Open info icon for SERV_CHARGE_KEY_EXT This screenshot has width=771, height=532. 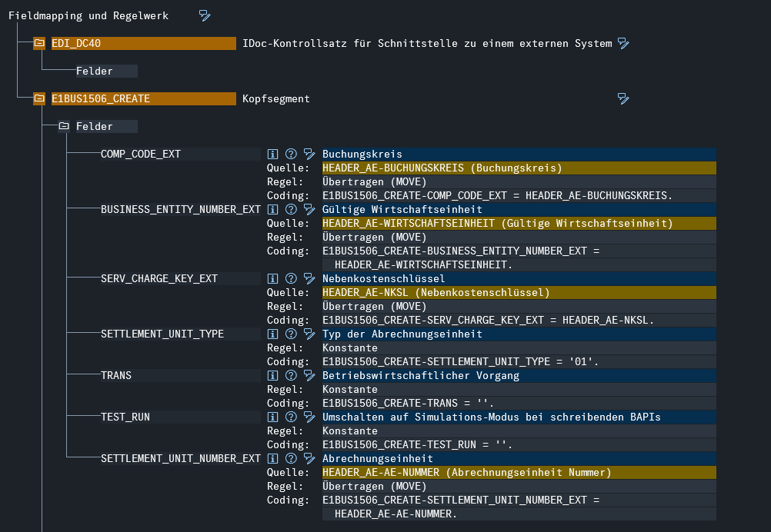272,279
